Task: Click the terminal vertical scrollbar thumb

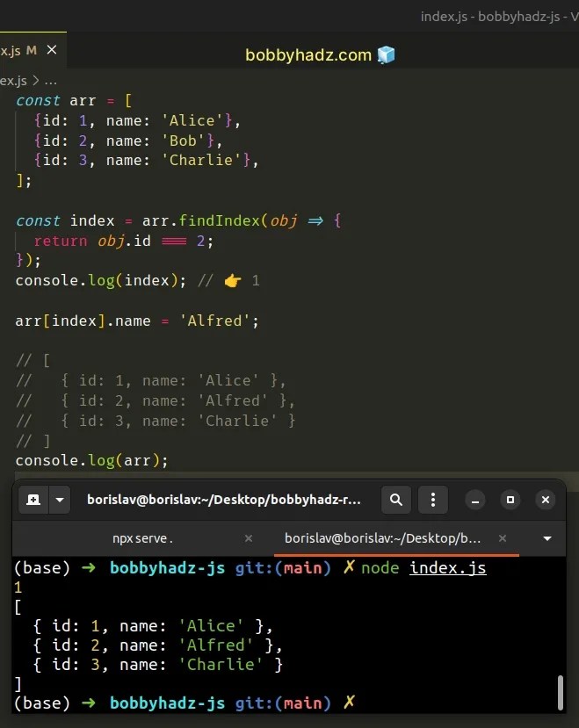Action: tap(561, 692)
